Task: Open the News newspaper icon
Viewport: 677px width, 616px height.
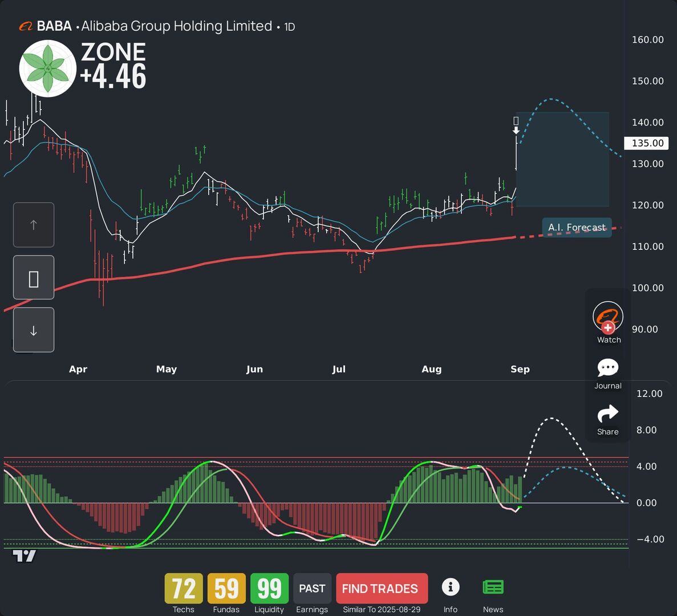Action: click(493, 587)
